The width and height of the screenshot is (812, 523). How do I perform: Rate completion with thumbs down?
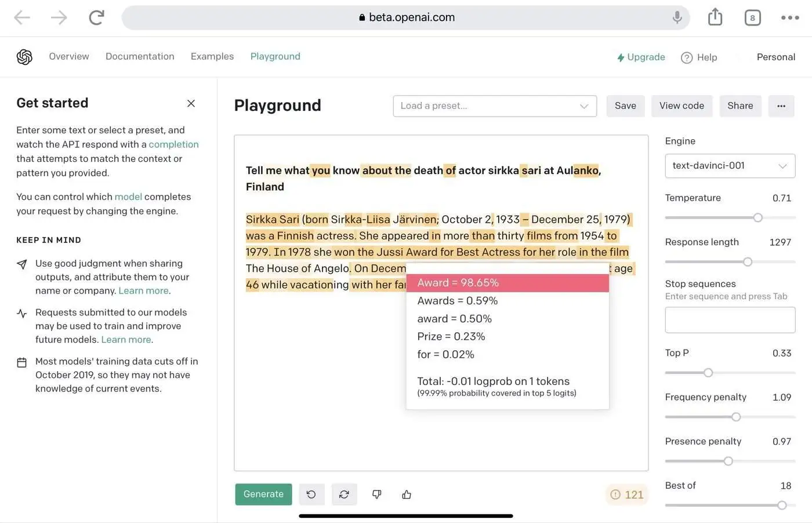[376, 495]
